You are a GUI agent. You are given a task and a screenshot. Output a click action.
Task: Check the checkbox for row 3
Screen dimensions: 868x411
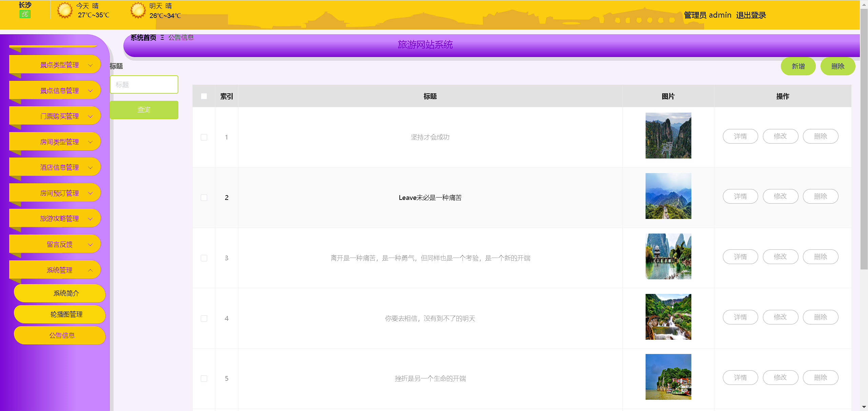(x=204, y=258)
